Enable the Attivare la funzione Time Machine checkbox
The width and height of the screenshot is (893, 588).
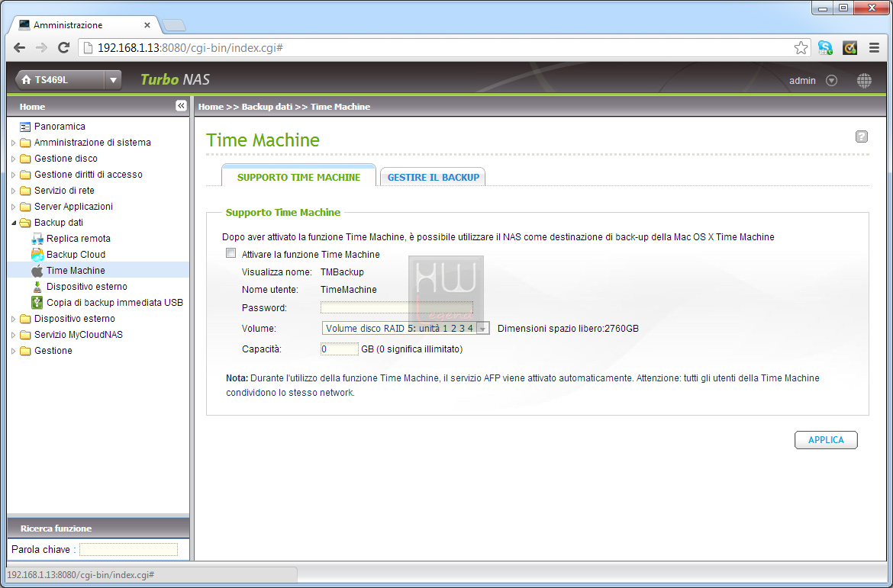[x=231, y=253]
